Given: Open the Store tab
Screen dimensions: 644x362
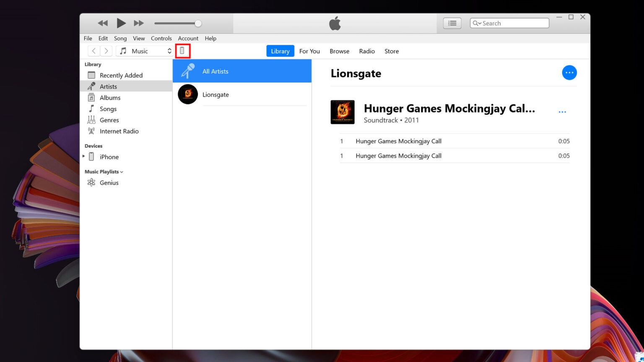Looking at the screenshot, I should [391, 51].
